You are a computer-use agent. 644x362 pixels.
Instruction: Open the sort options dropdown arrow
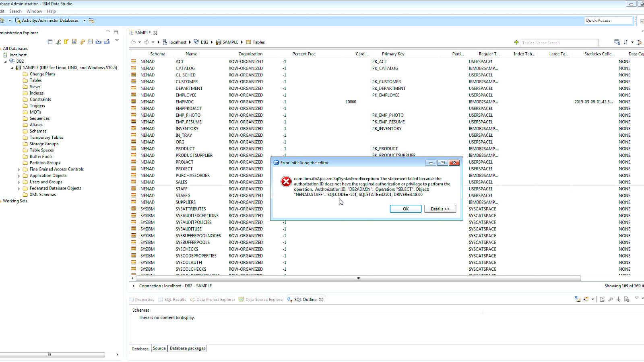632,42
